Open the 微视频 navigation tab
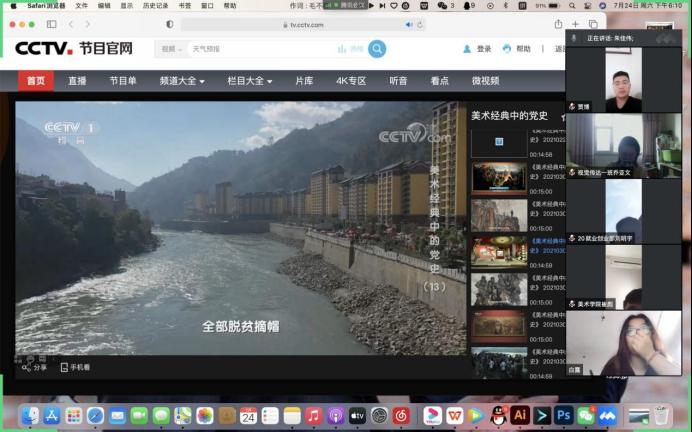The height and width of the screenshot is (432, 692). pyautogui.click(x=485, y=81)
